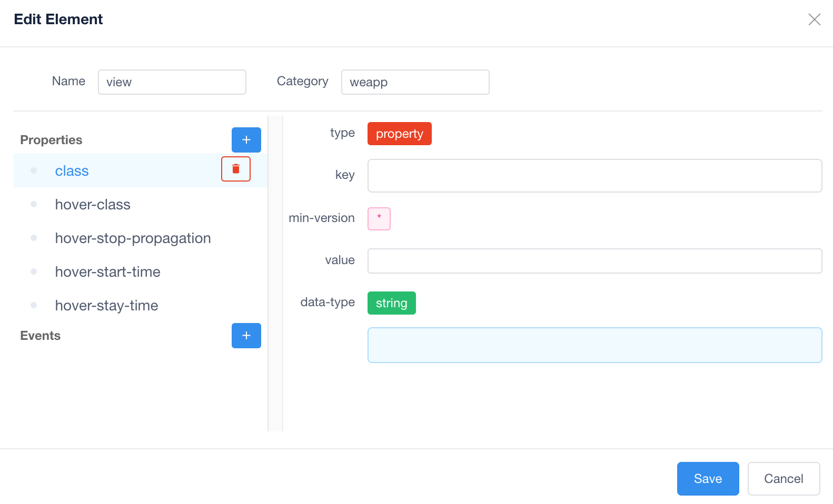Delete the class property with trash icon
This screenshot has height=504, width=833.
236,169
